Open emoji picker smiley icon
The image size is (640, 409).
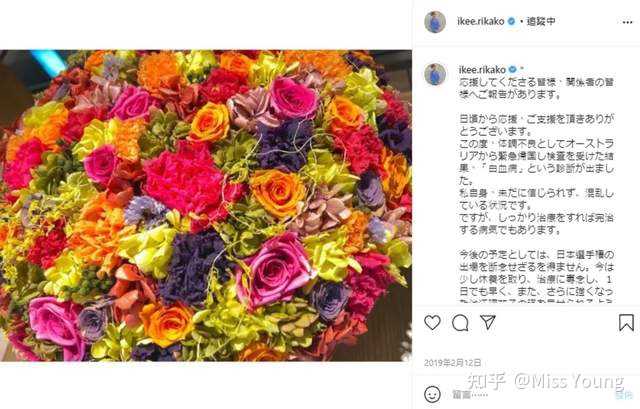click(432, 394)
